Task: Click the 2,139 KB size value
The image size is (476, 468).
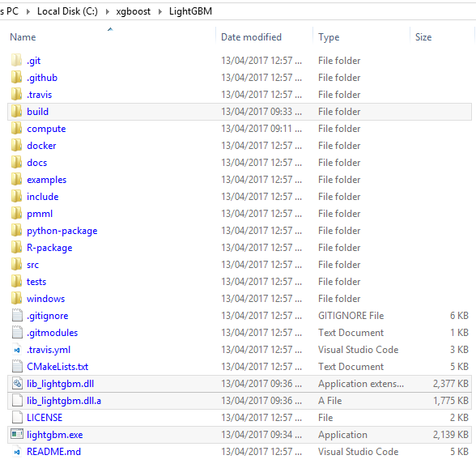Action: pyautogui.click(x=450, y=435)
